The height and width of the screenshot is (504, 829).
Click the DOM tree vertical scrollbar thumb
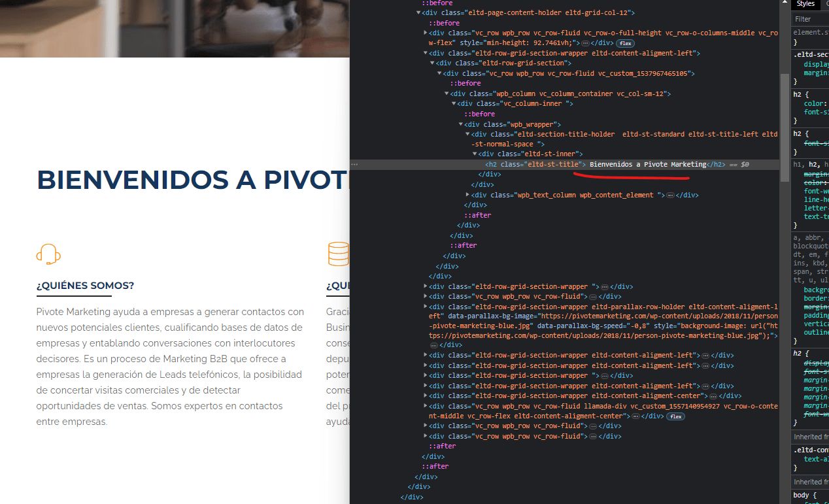click(783, 127)
